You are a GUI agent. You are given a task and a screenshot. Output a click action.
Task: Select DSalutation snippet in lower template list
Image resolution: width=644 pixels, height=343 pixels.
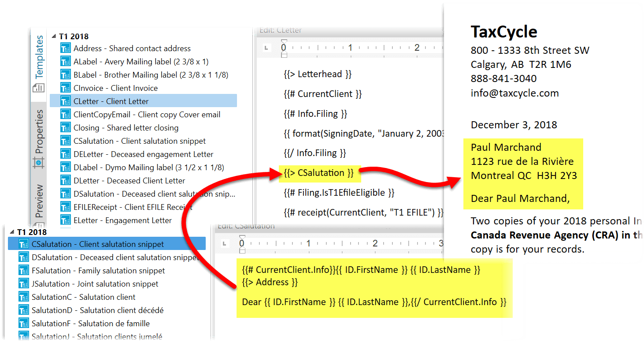(x=115, y=257)
